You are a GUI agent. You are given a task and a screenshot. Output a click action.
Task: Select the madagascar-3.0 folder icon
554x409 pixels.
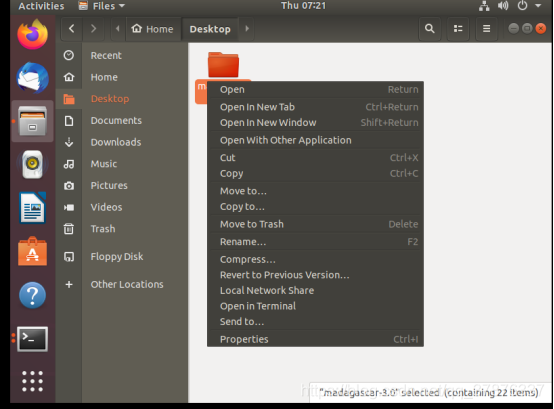(x=223, y=65)
